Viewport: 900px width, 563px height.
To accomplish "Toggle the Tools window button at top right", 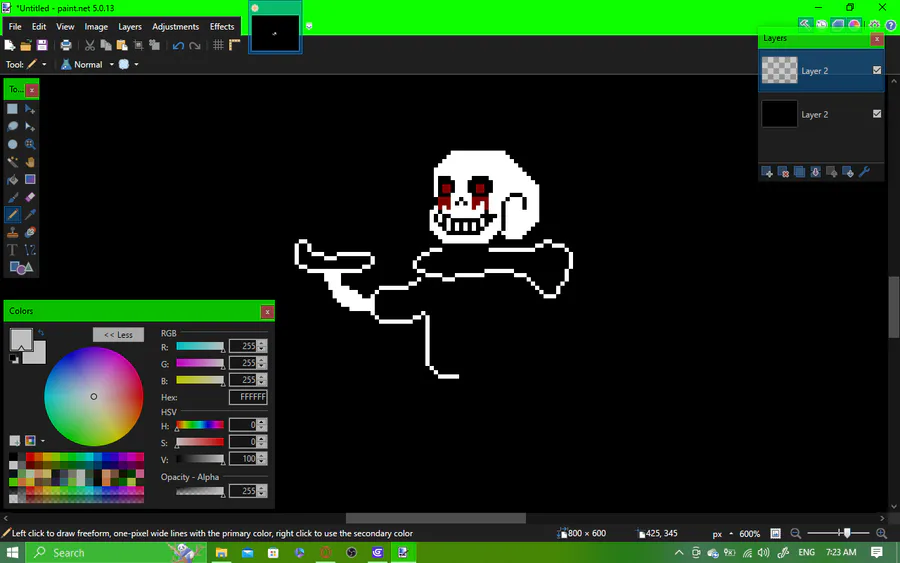I will pos(805,25).
